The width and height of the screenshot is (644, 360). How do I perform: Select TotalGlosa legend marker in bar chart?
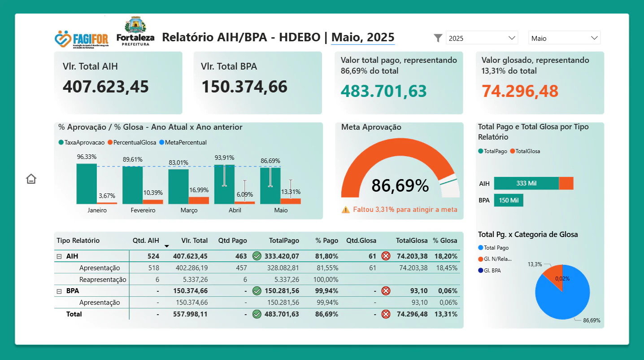512,151
